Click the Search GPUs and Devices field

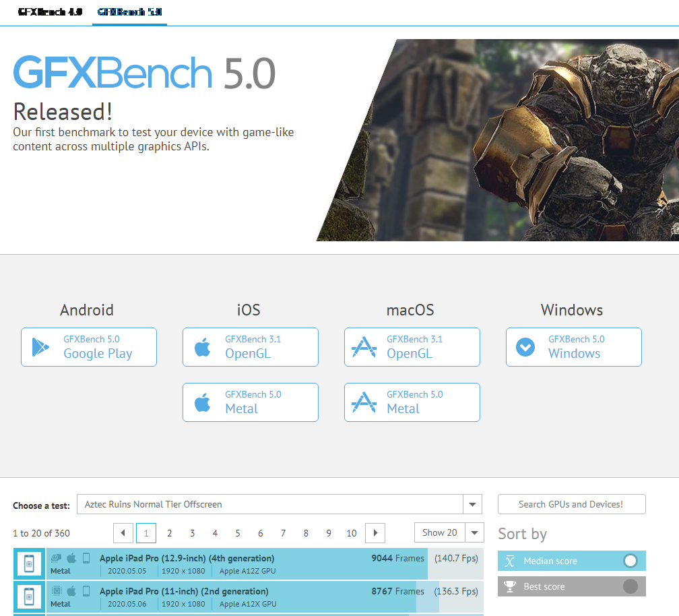pos(572,504)
